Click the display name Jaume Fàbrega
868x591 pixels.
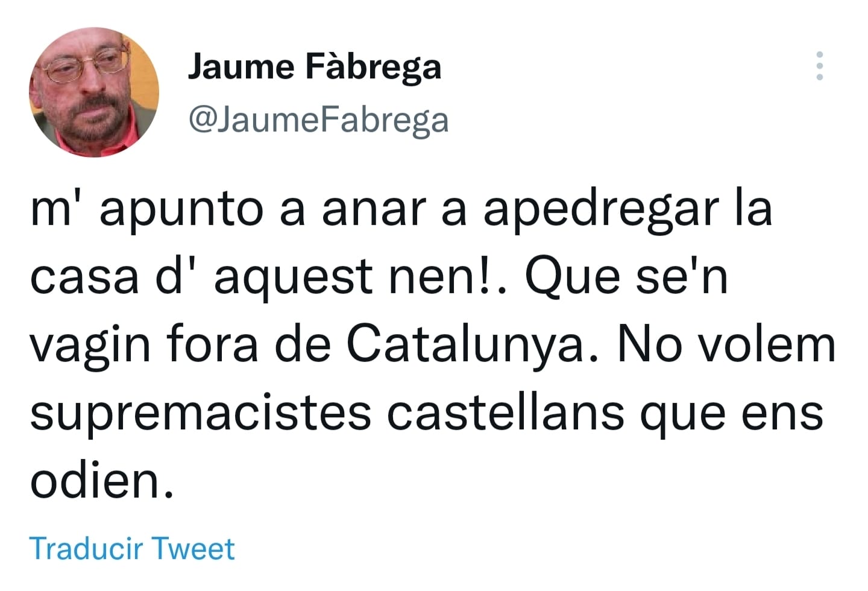tap(315, 68)
